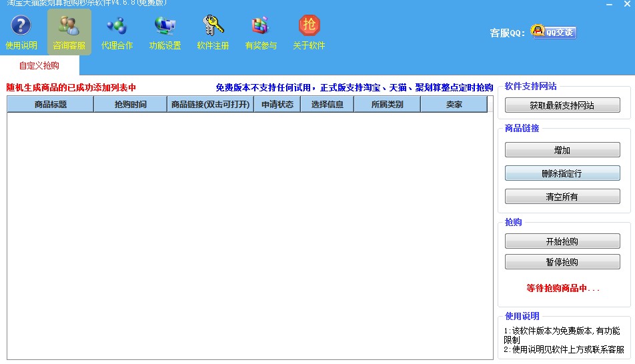Click 商品链接(双击可打开) column header
This screenshot has height=364, width=635.
(x=211, y=105)
